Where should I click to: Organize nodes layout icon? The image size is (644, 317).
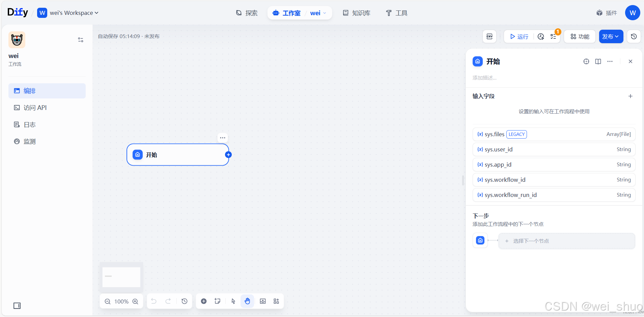coord(276,301)
